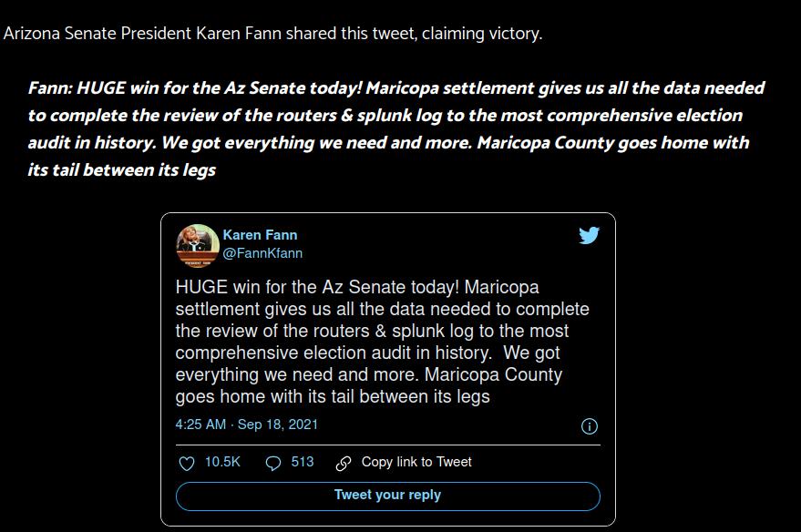The width and height of the screenshot is (801, 532).
Task: Click 'Maricopa County' in the embedded tweet
Action: click(x=493, y=374)
